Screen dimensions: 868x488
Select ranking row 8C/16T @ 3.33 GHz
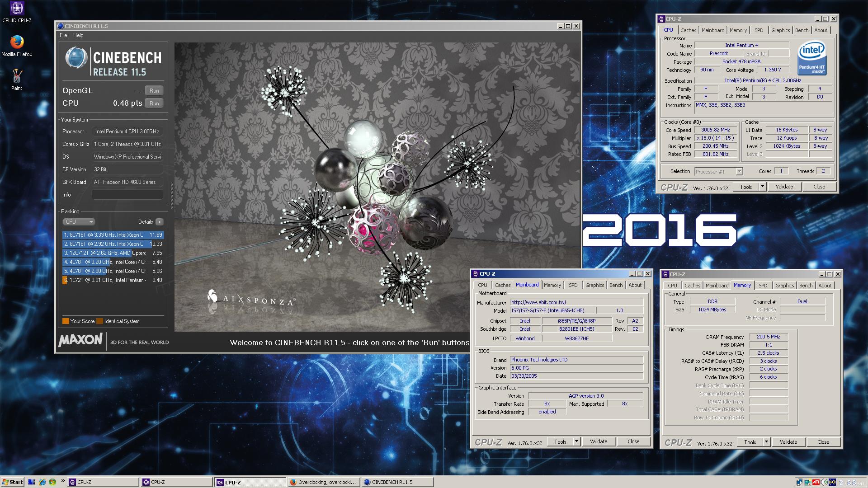113,235
